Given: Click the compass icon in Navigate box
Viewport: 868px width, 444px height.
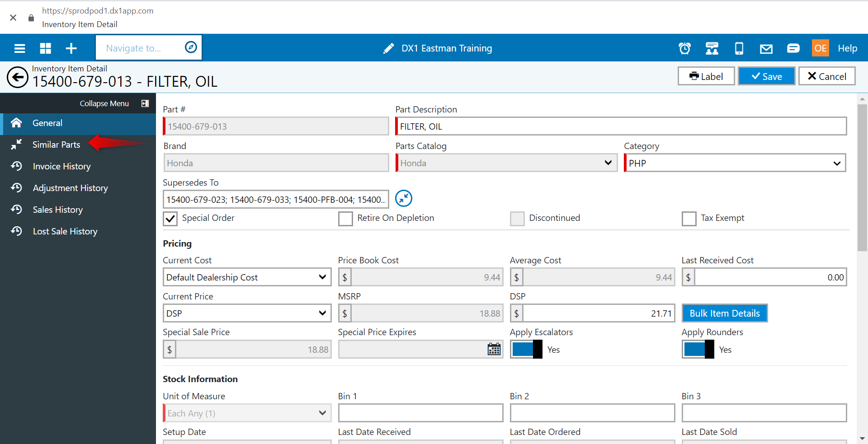Looking at the screenshot, I should click(191, 47).
